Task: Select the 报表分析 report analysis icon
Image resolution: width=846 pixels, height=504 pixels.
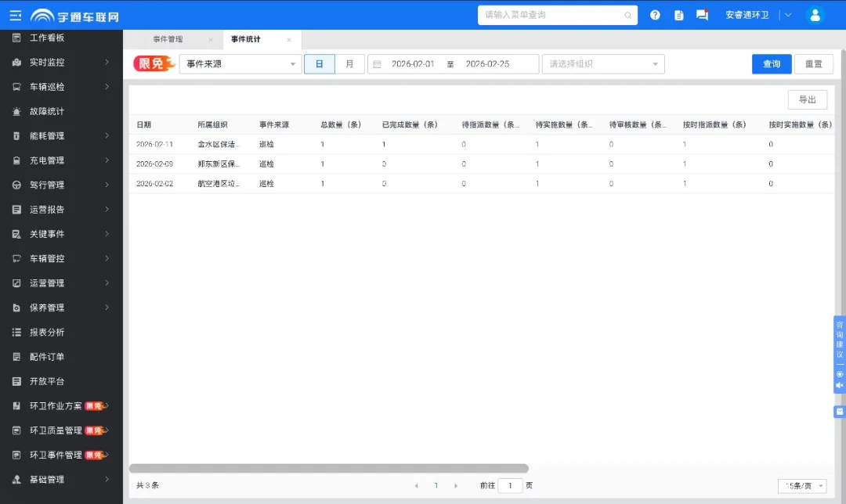Action: pos(16,332)
